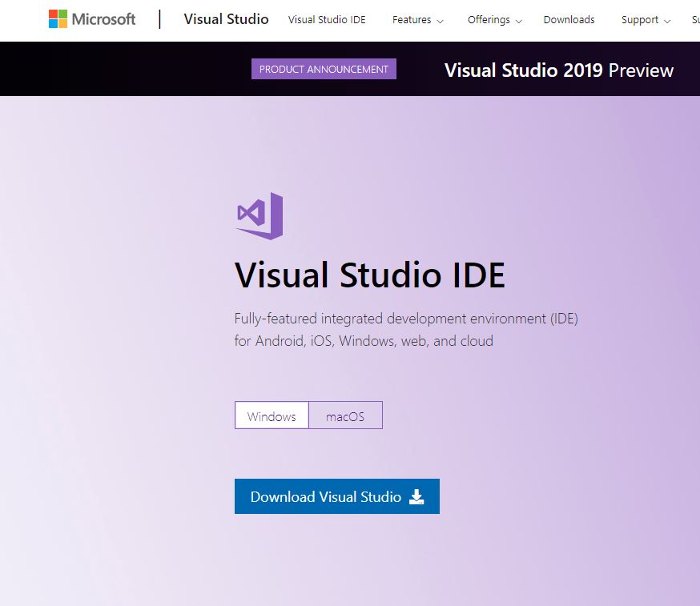Expand the Offerings dropdown menu
This screenshot has height=606, width=700.
click(x=495, y=20)
